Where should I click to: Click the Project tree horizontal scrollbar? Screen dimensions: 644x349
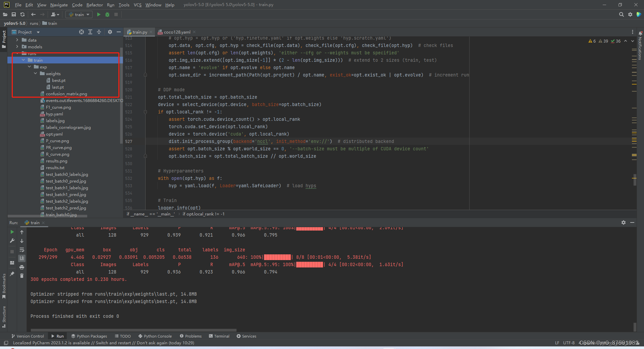(47, 216)
